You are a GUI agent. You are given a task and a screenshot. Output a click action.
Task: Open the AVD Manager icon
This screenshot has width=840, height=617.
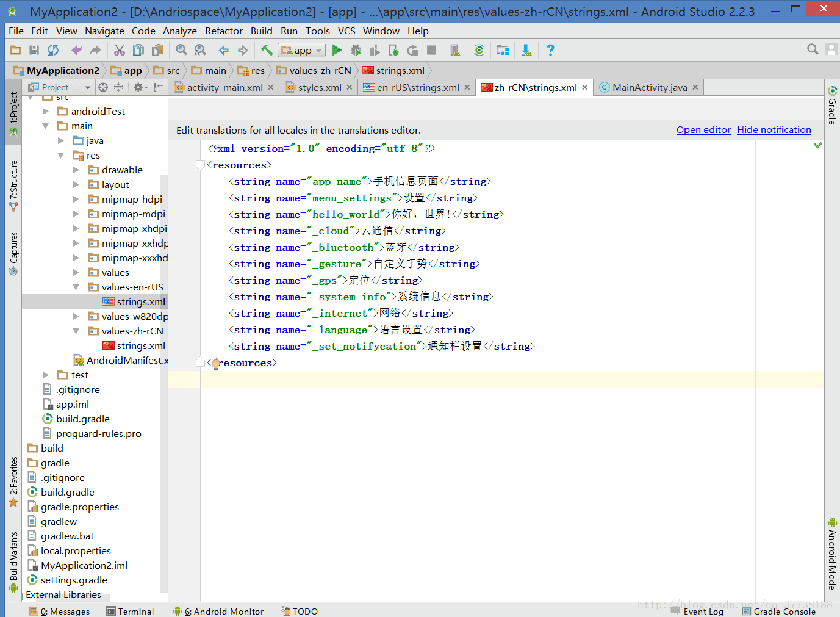coord(455,50)
